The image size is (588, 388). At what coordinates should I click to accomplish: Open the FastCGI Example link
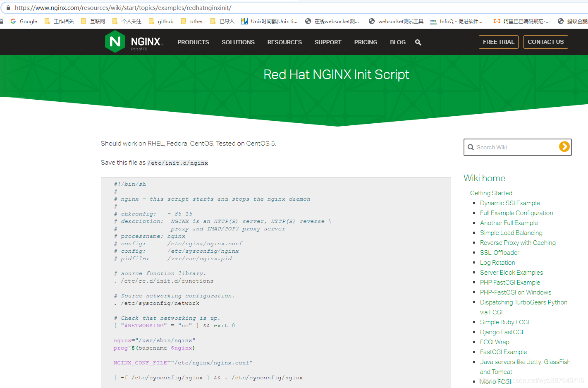click(503, 352)
